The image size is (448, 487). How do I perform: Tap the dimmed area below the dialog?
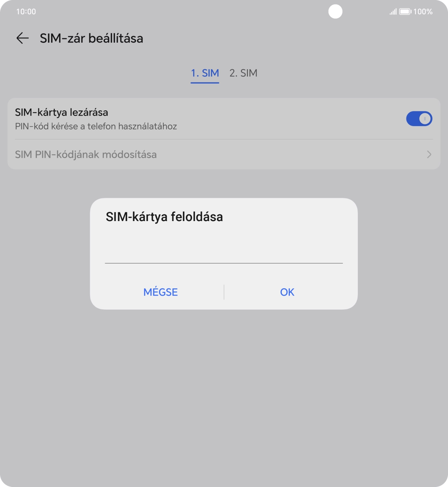(x=224, y=397)
